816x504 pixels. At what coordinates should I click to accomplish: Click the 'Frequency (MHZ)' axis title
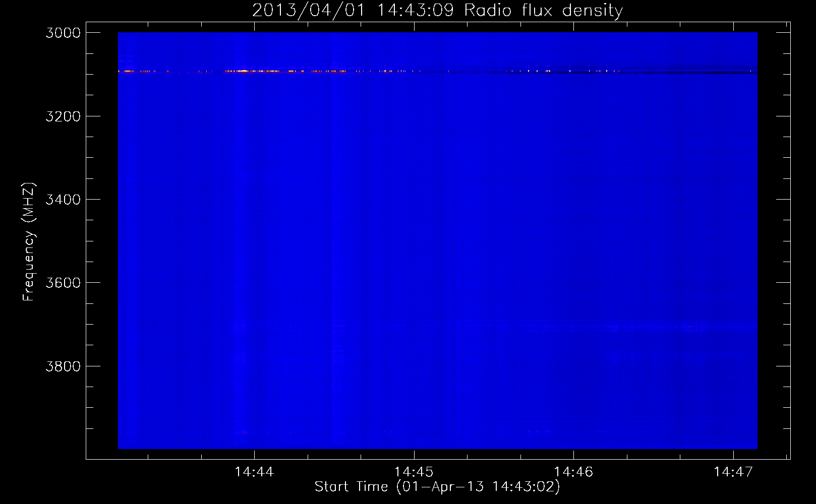(x=29, y=242)
